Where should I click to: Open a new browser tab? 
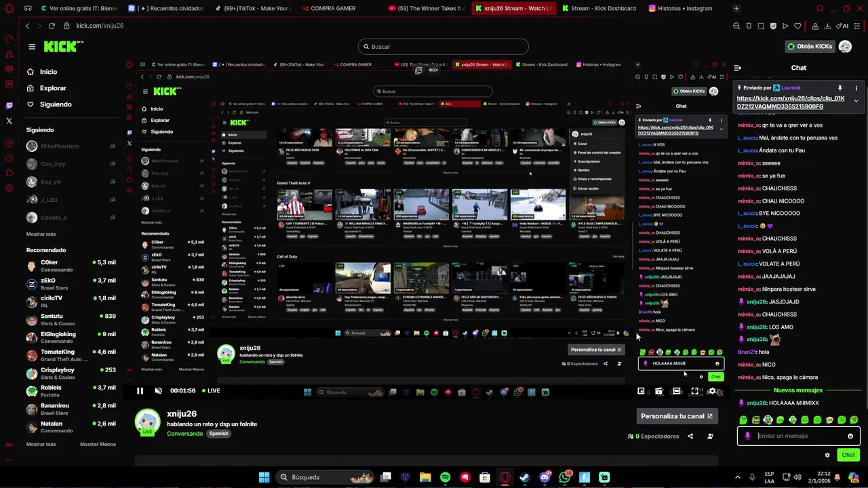tap(737, 8)
